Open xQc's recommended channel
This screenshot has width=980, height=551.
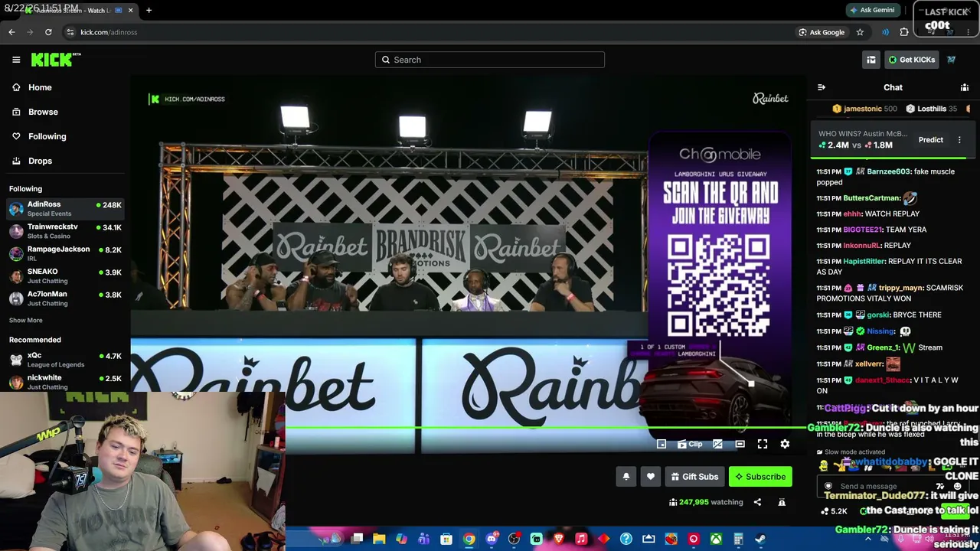point(65,360)
